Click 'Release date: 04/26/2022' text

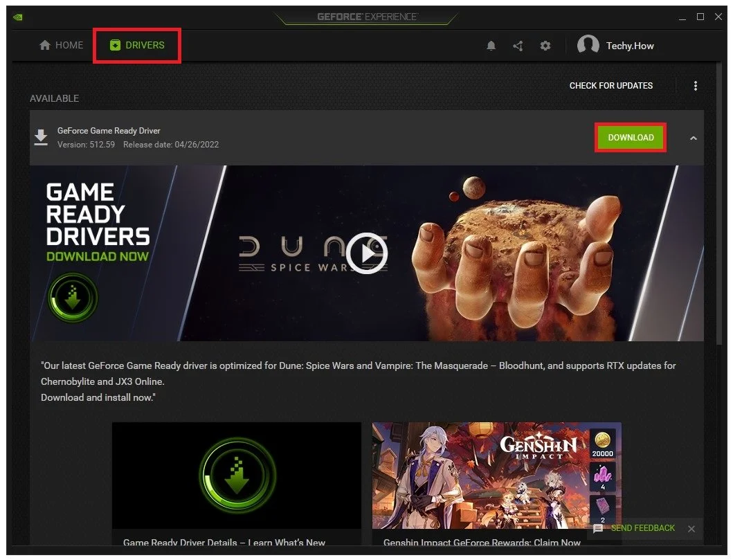[171, 145]
